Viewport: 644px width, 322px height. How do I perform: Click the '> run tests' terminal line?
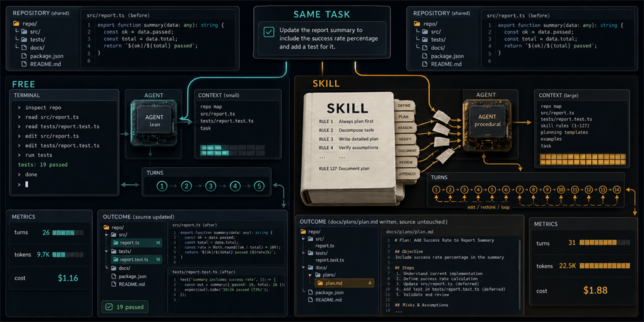35,155
